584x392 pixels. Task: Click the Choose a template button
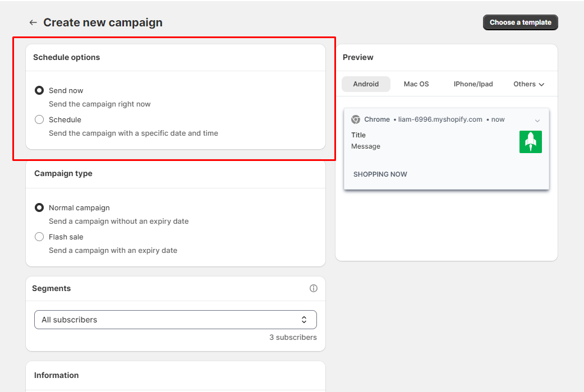520,22
